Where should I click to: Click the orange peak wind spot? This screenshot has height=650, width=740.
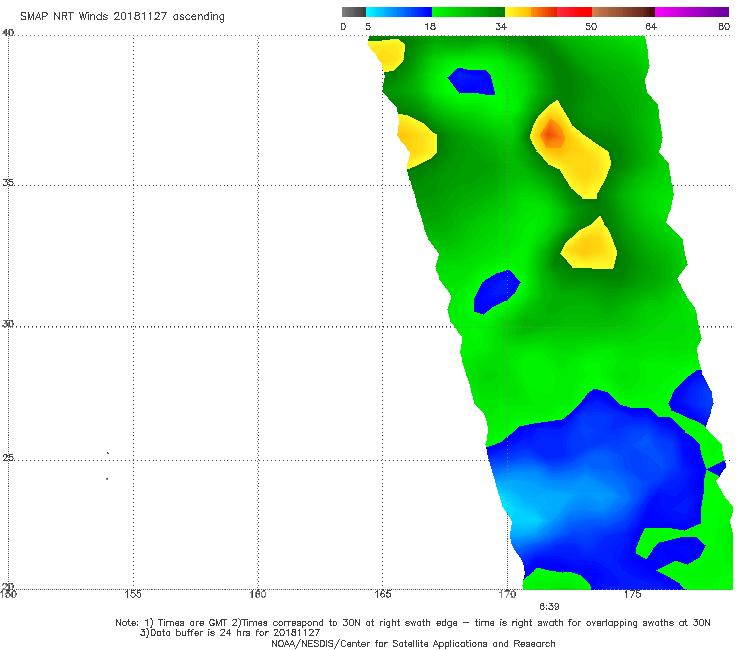(552, 134)
